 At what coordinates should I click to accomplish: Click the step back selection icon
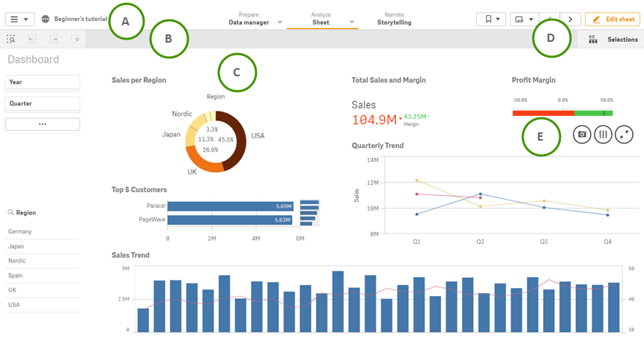[x=33, y=39]
